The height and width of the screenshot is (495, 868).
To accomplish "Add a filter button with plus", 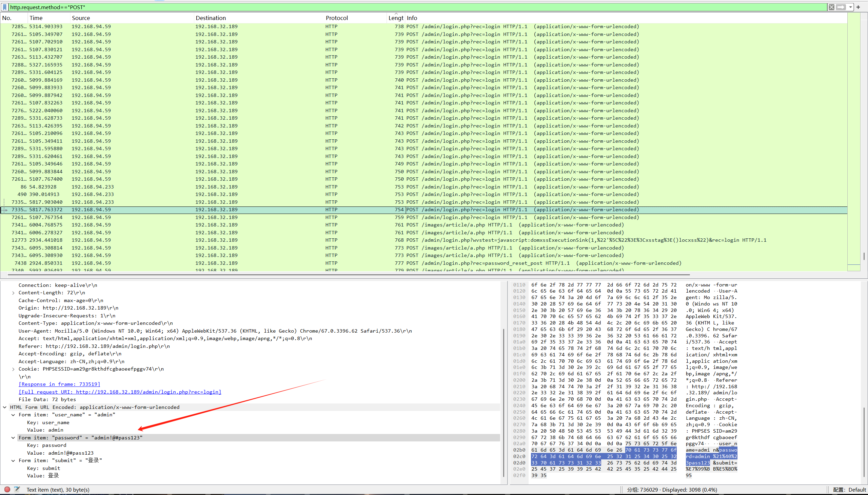I will coord(858,7).
